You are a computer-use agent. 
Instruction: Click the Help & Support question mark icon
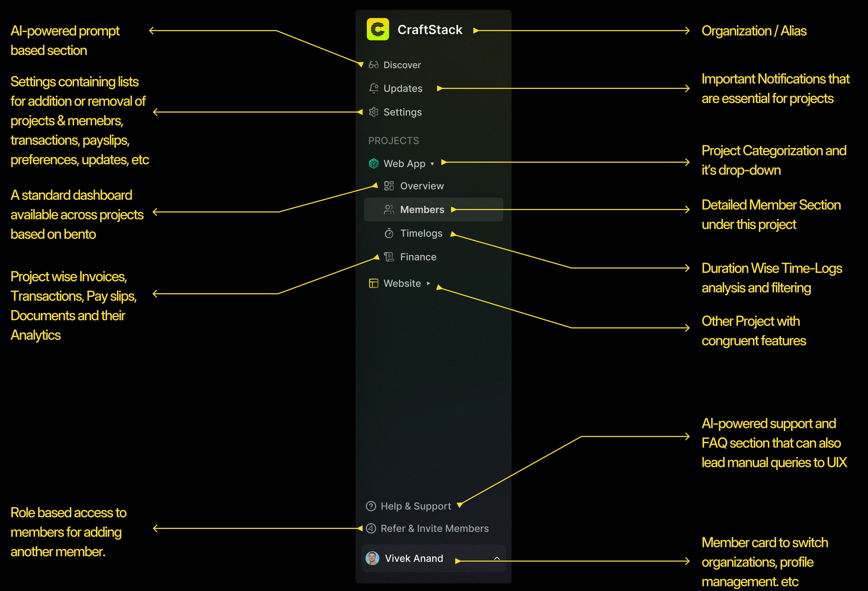(371, 506)
